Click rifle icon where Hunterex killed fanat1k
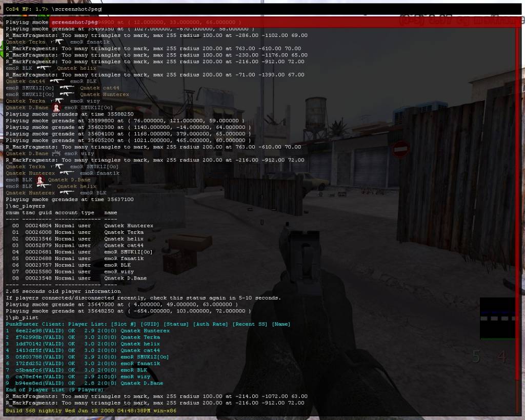Image resolution: width=525 pixels, height=420 pixels. pyautogui.click(x=67, y=173)
